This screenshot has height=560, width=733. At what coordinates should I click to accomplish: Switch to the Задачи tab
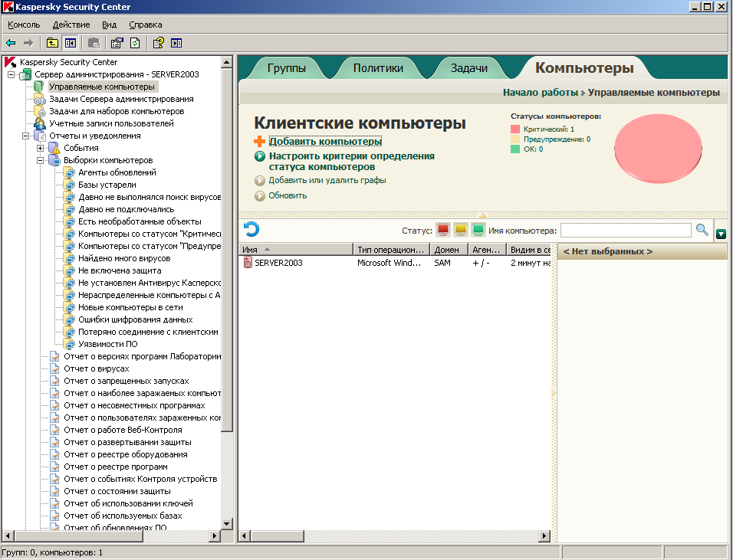pos(469,68)
